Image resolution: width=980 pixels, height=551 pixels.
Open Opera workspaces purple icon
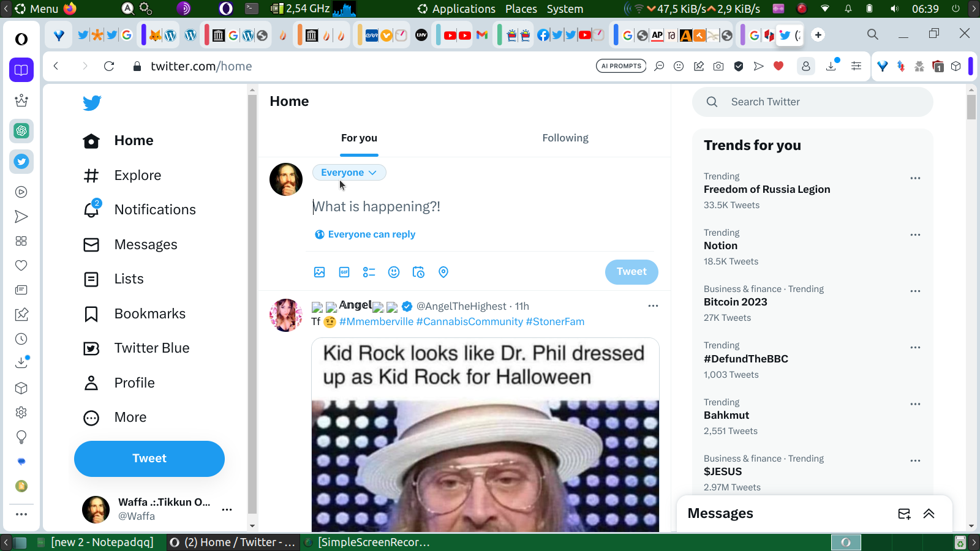tap(21, 70)
